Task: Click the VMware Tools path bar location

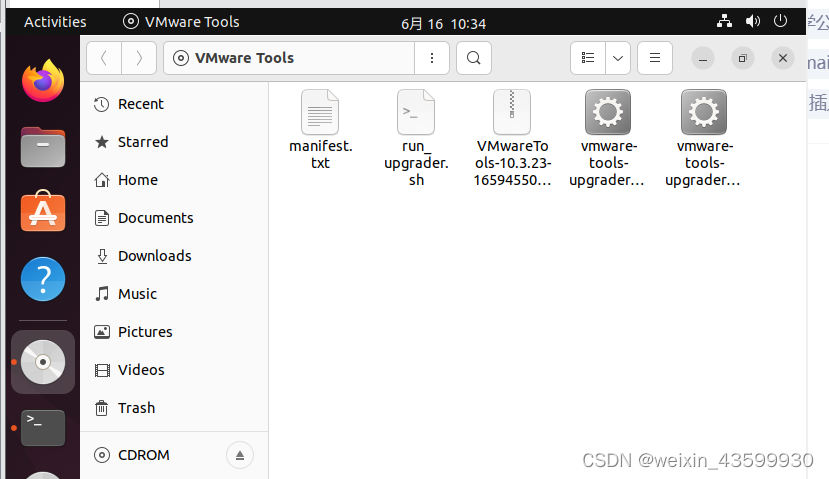Action: [289, 58]
